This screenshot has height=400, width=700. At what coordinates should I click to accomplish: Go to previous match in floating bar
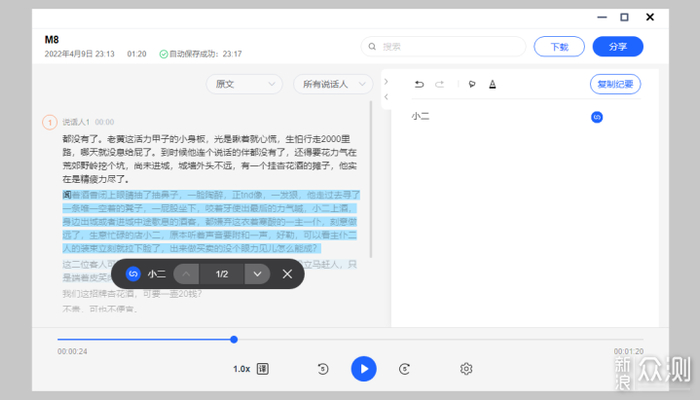[x=187, y=273]
